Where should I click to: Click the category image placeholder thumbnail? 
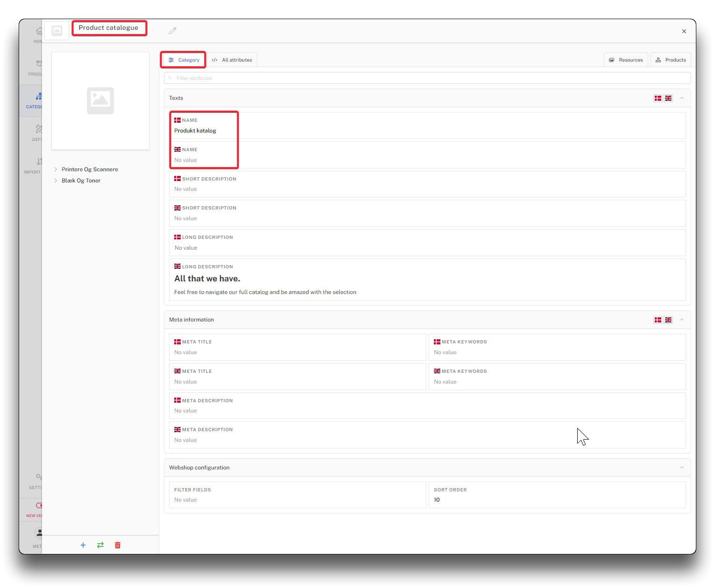coord(100,101)
